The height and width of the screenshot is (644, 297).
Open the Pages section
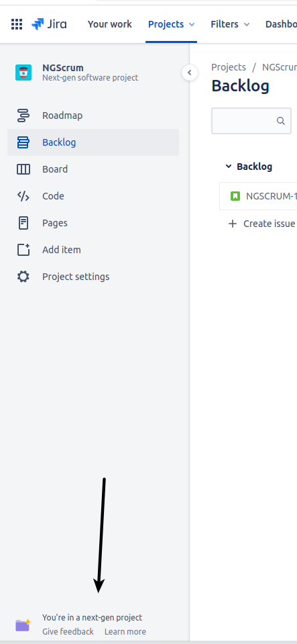point(93,223)
